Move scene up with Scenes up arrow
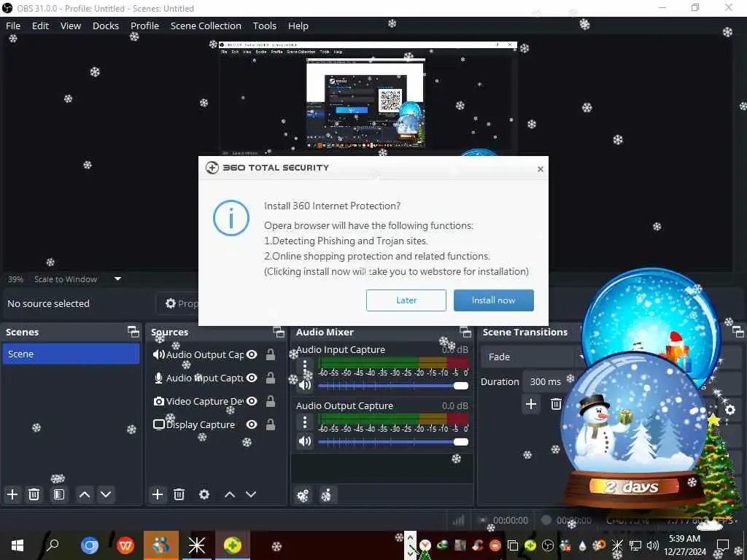Viewport: 747px width, 560px height. [x=85, y=494]
